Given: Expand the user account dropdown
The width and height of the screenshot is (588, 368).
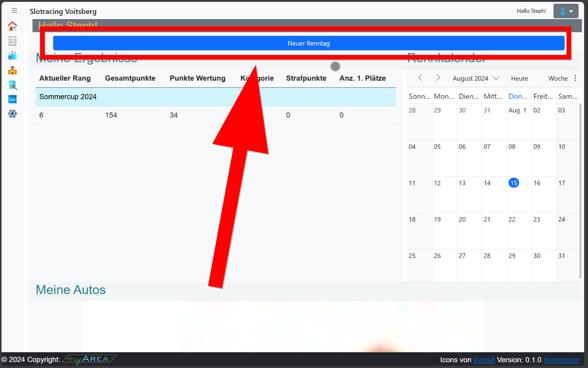Looking at the screenshot, I should point(566,11).
